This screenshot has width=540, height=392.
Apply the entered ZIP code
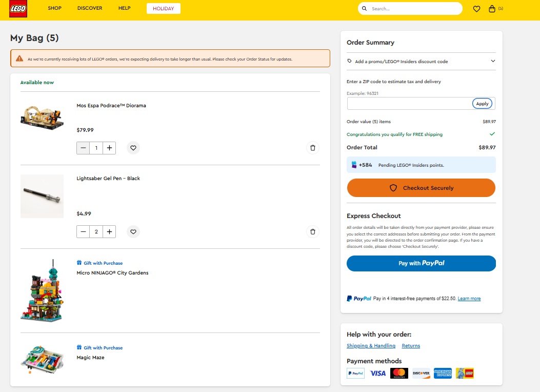[x=482, y=103]
